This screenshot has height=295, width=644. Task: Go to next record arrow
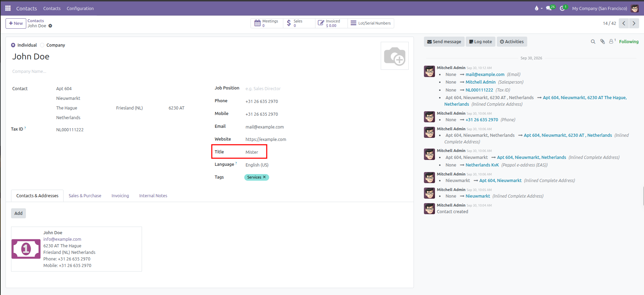click(634, 23)
